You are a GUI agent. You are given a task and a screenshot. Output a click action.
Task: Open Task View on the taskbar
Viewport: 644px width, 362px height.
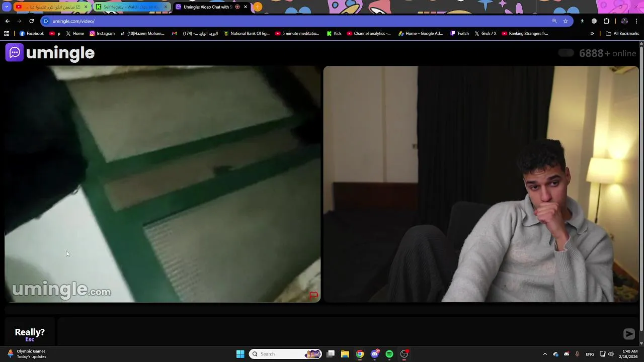(x=331, y=354)
